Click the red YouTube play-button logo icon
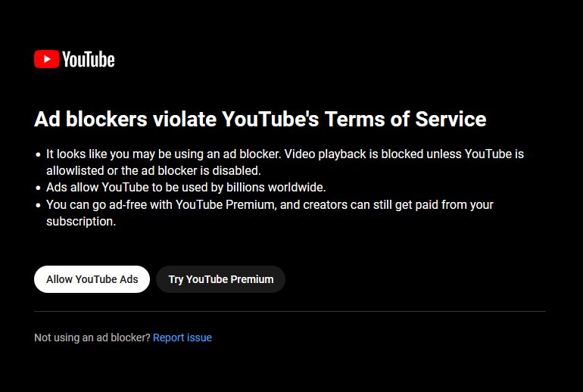 click(47, 59)
